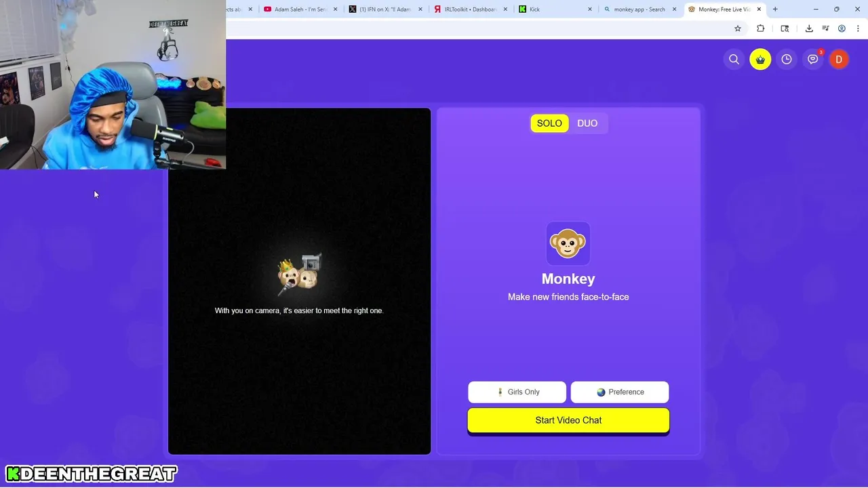The width and height of the screenshot is (868, 488).
Task: Open the messages chat icon with badge
Action: [813, 60]
